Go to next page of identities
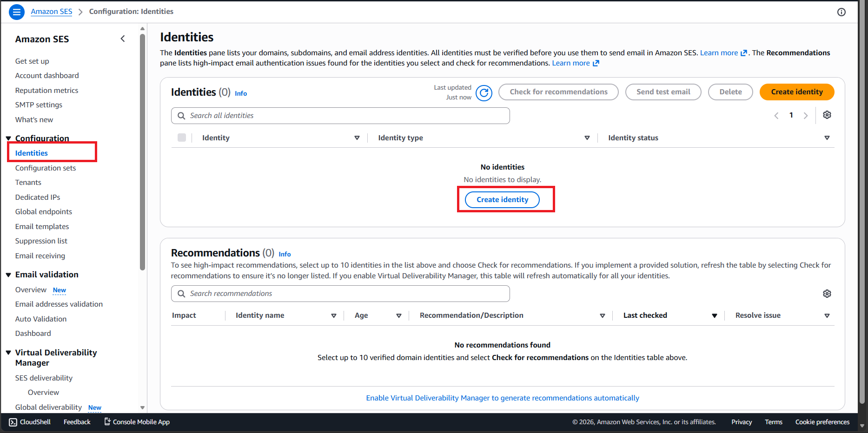 [x=806, y=116]
